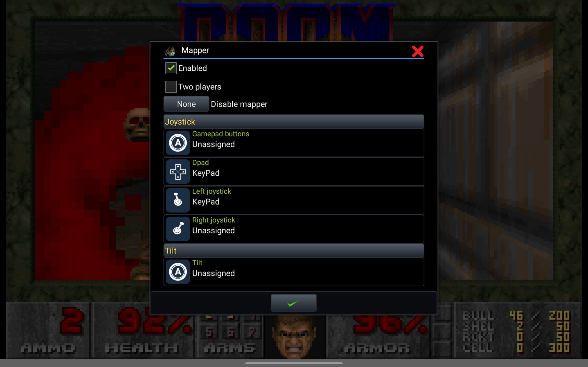Expand the Joystick section header
The image size is (588, 367).
pyautogui.click(x=294, y=122)
